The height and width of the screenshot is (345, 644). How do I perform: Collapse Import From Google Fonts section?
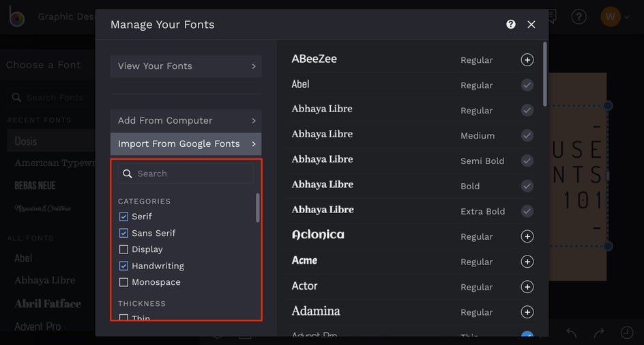pos(186,144)
